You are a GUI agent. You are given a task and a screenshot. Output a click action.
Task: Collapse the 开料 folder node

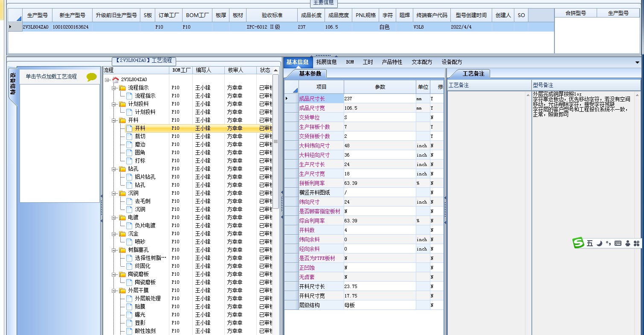[114, 120]
